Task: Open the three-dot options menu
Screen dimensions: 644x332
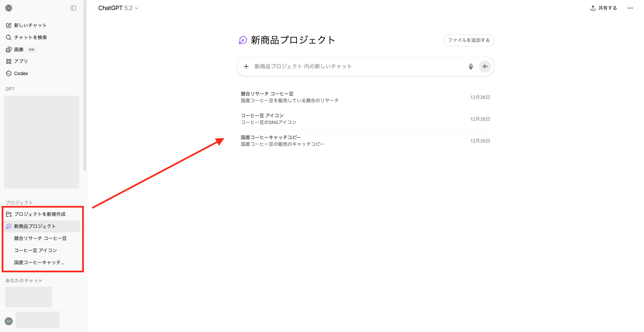Action: (x=630, y=8)
